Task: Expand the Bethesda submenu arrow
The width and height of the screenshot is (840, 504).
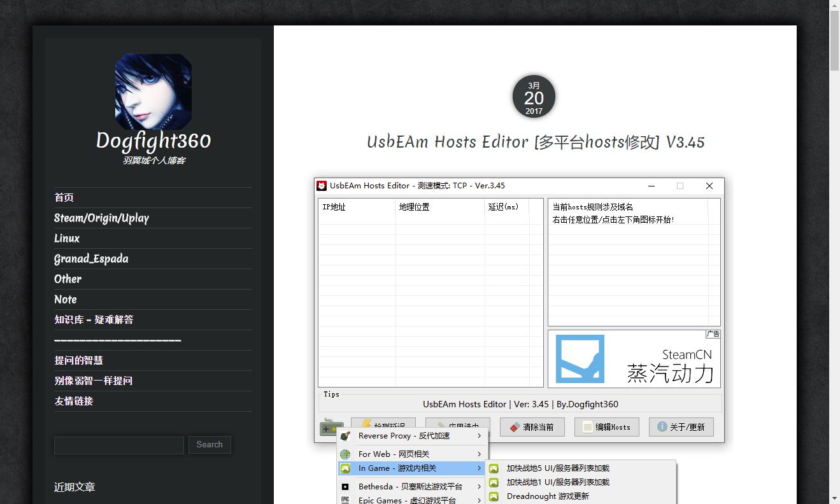Action: tap(479, 486)
